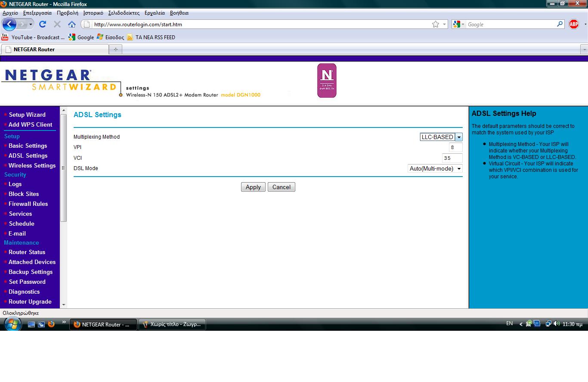Open the Προβολή menu

point(67,13)
